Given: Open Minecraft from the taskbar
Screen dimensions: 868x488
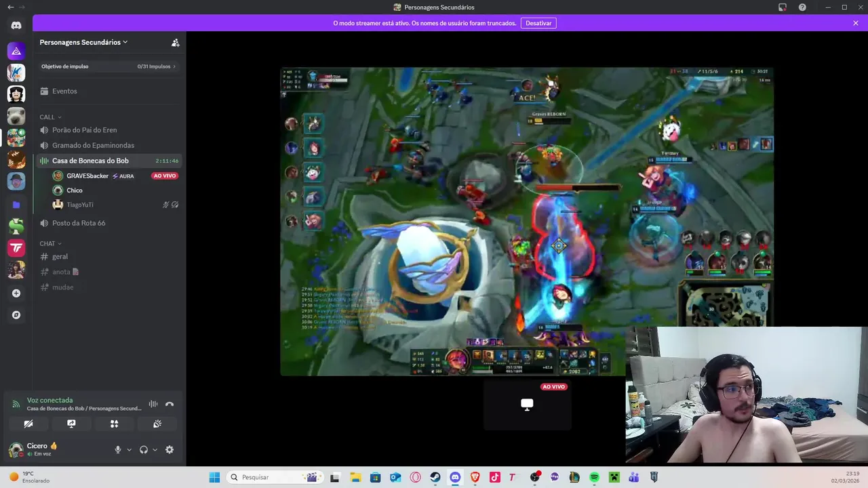Looking at the screenshot, I should pyautogui.click(x=614, y=477).
